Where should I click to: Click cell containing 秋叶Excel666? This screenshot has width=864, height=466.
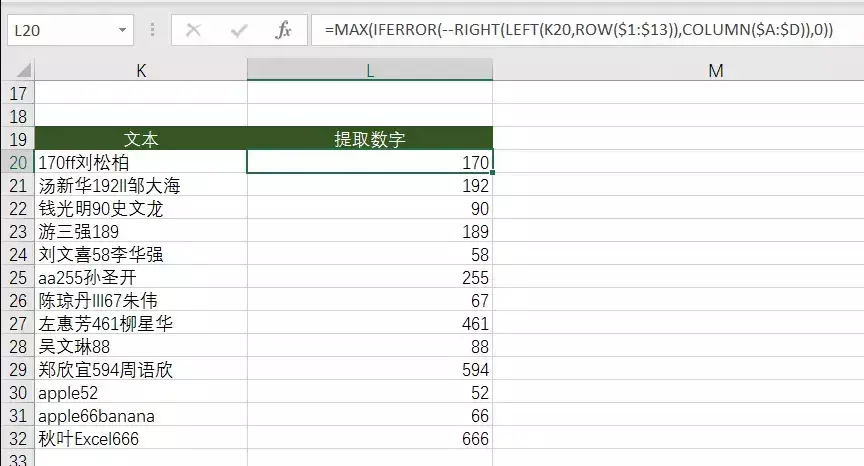tap(141, 440)
